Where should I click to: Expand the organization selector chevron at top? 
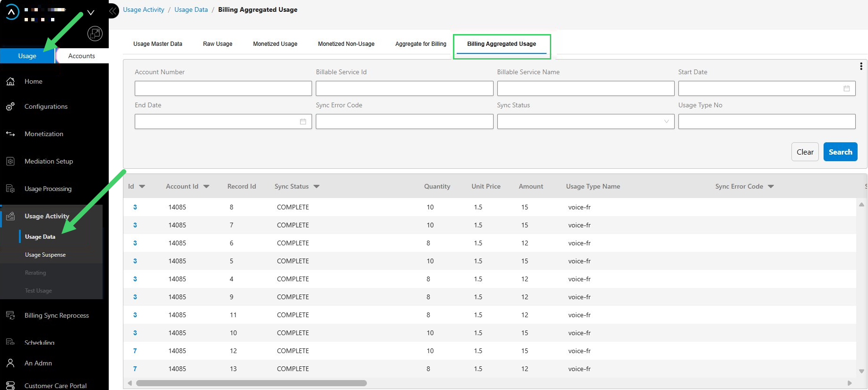tap(91, 12)
